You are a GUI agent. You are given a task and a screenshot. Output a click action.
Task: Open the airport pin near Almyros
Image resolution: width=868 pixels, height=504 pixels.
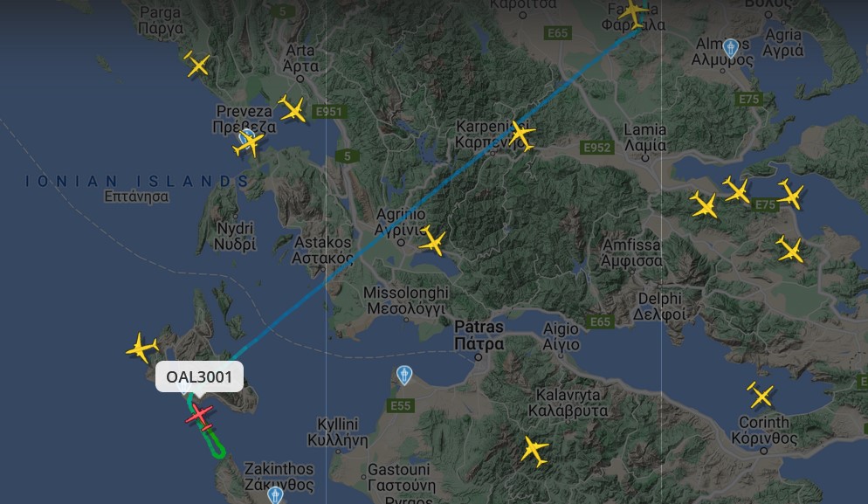(x=731, y=48)
